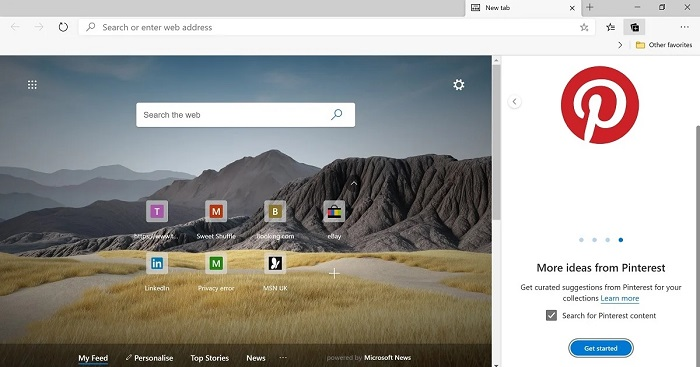Viewport: 700px width, 367px height.
Task: Open Personalise feed option
Action: 149,358
